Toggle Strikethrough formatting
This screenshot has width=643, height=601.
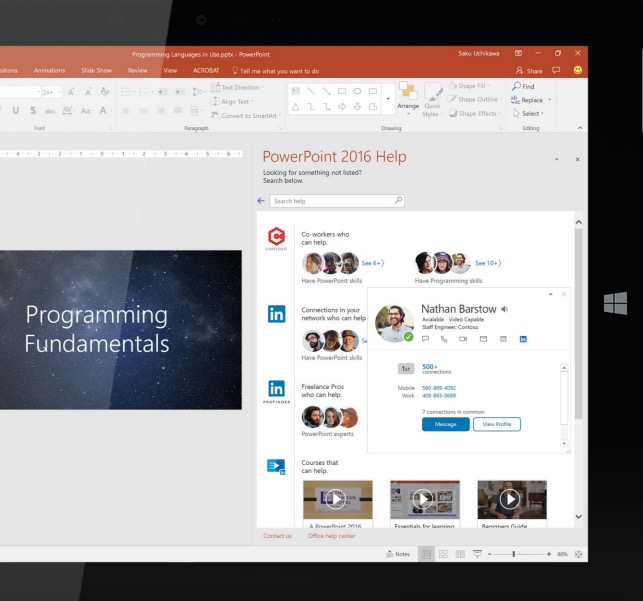[x=50, y=111]
